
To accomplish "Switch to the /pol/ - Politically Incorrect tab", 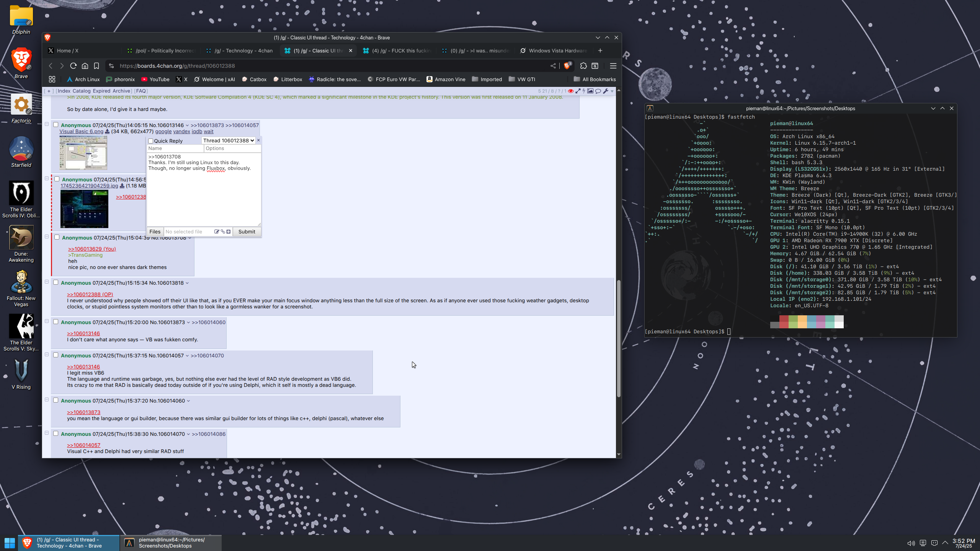I will (162, 51).
